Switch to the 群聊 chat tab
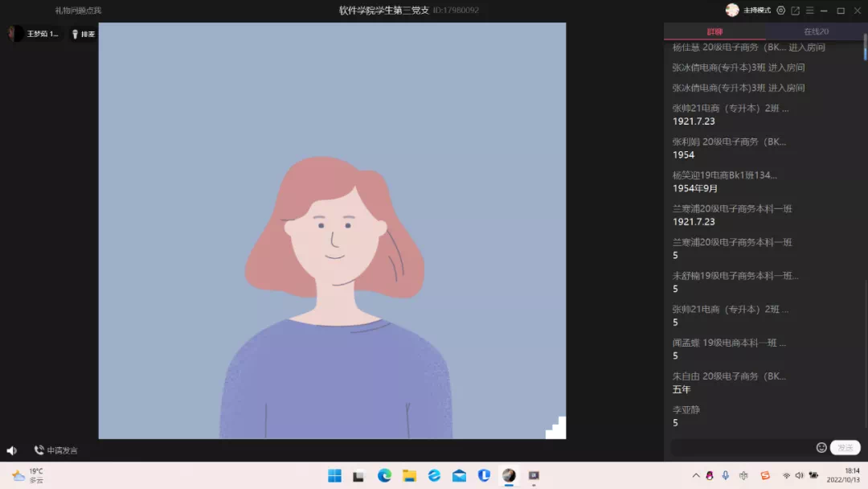This screenshot has width=868, height=489. click(x=714, y=31)
